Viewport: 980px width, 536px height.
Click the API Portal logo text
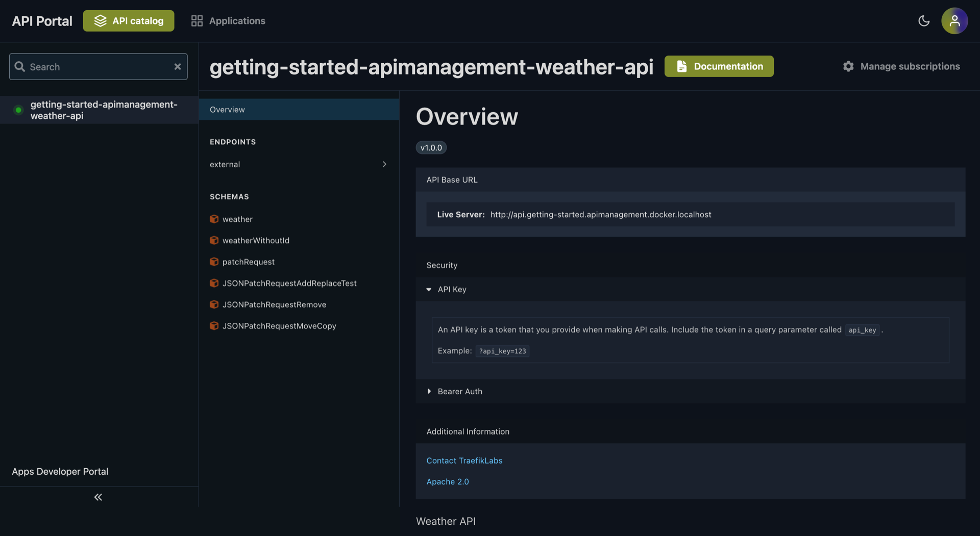[x=42, y=21]
